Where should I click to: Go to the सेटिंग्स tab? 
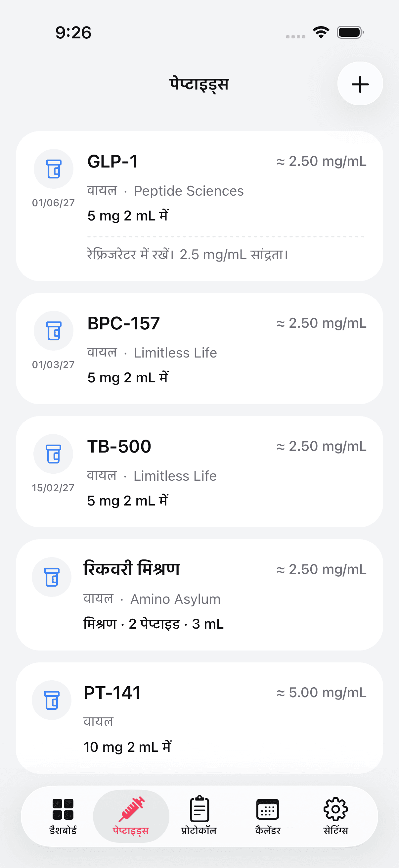[x=335, y=815]
